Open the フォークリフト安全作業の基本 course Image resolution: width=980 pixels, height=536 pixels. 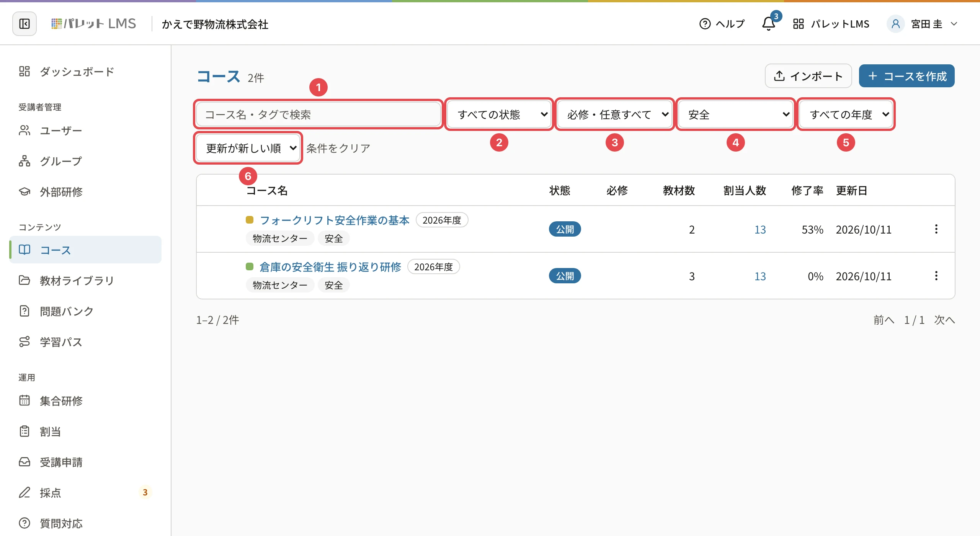click(335, 220)
